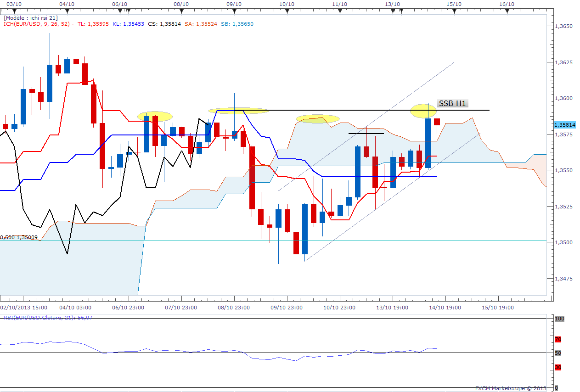Click the 1,3600 price axis label

point(563,98)
